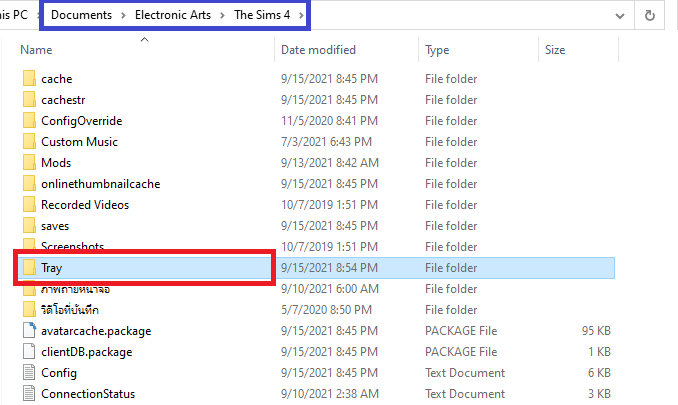Click the 7/3/2021 6:43 PM date
The width and height of the screenshot is (678, 405).
tap(326, 141)
